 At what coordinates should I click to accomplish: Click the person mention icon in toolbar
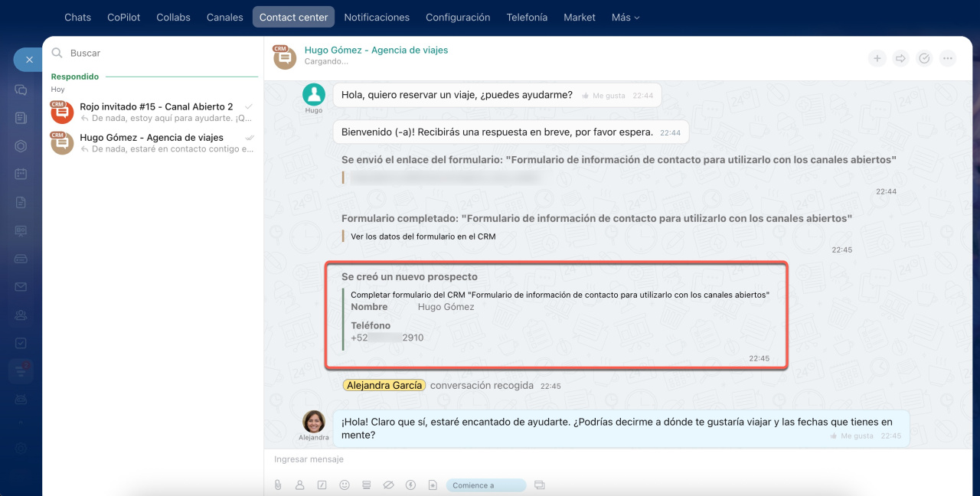(x=300, y=485)
